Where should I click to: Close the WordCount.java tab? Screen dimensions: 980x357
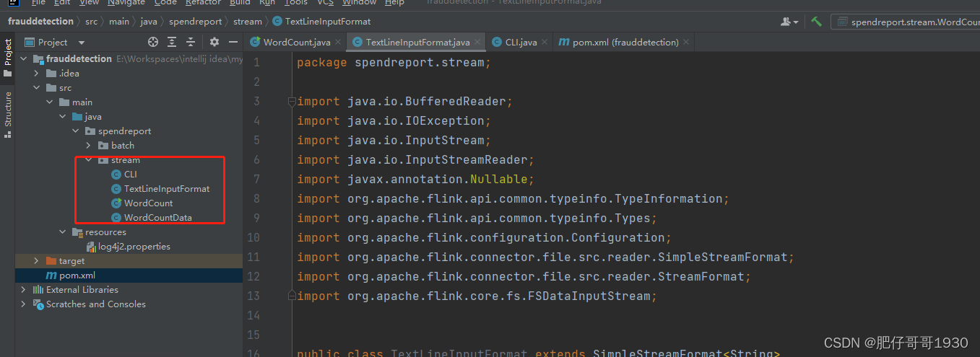point(339,43)
